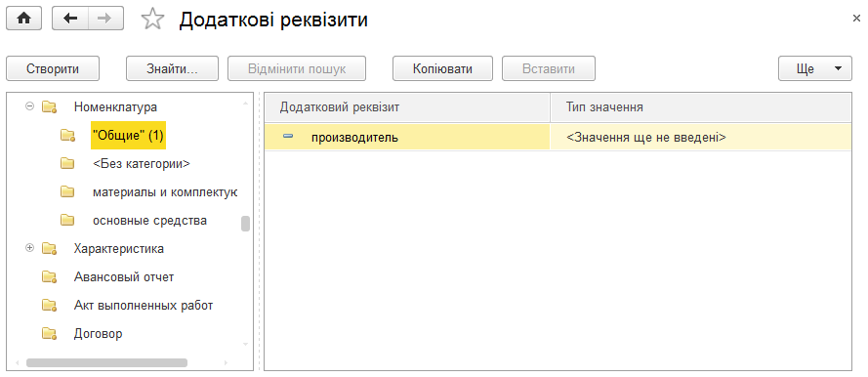868x377 pixels.
Task: Click the tree scroll up arrow
Action: (245, 103)
